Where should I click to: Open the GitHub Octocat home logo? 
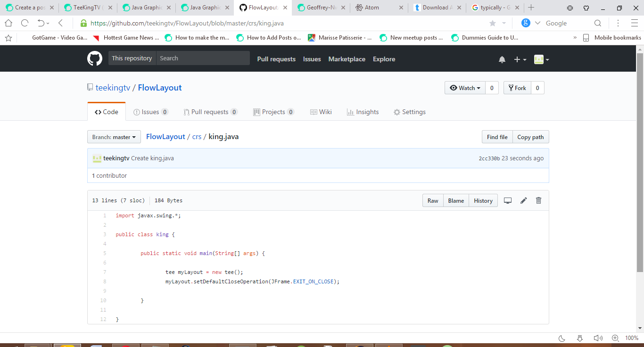pyautogui.click(x=95, y=58)
